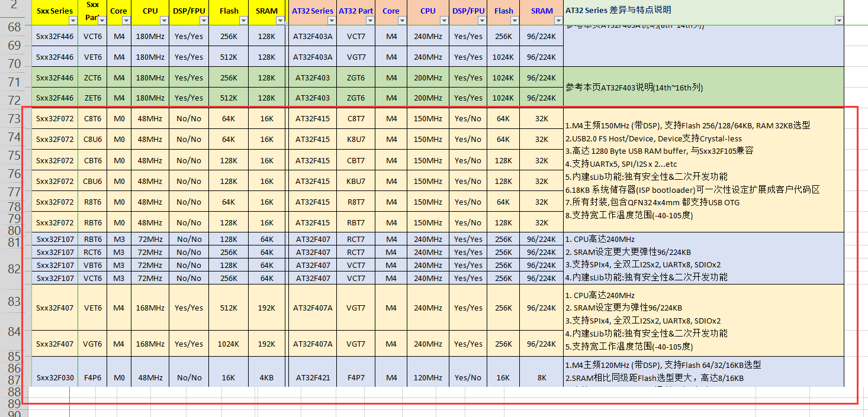Click the KBU7 AT32 part cell
This screenshot has width=868, height=417.
pyautogui.click(x=356, y=181)
